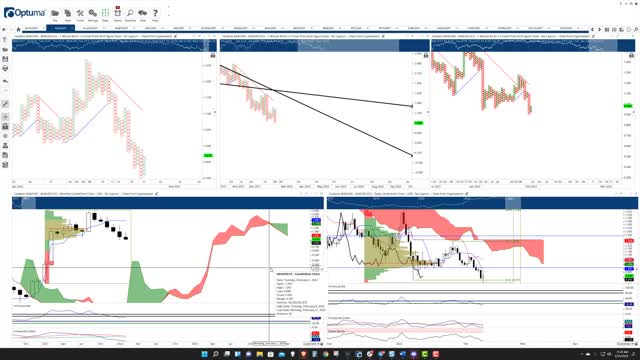Viewport: 640px width, 360px height.
Task: Toggle the lock icon on first chart scale
Action: 213,55
